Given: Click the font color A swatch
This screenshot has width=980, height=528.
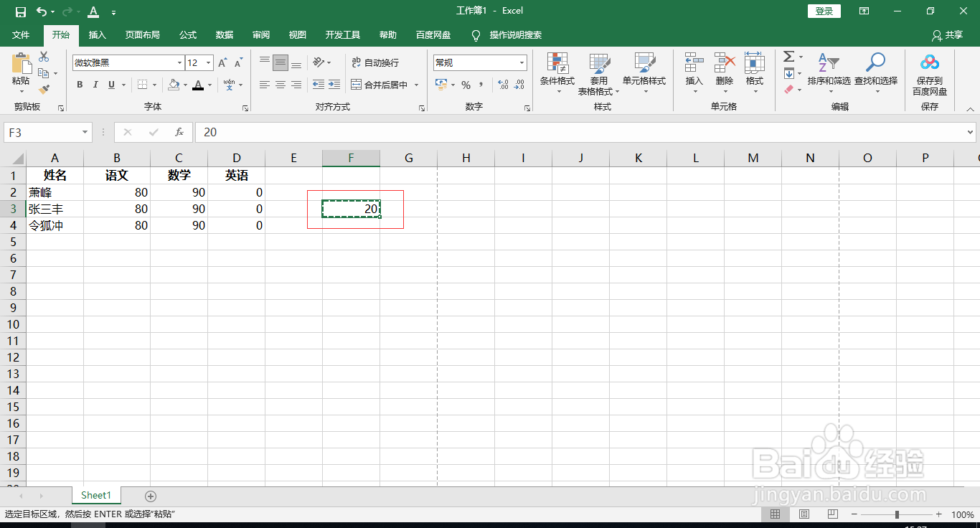Looking at the screenshot, I should [x=198, y=85].
